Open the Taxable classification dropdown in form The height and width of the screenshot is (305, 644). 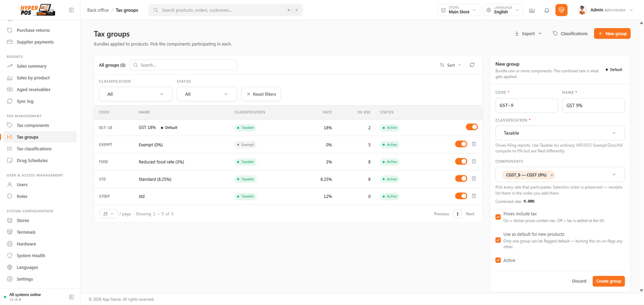[x=560, y=133]
